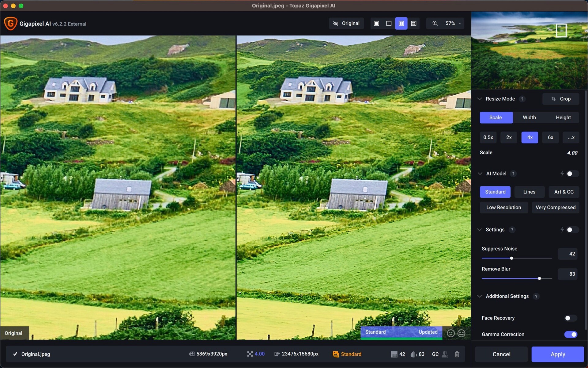
Task: Open the four-panel comparison view
Action: (x=414, y=23)
